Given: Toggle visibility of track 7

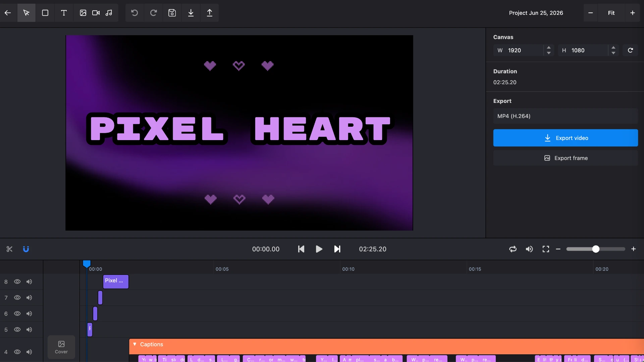Looking at the screenshot, I should pos(17,298).
